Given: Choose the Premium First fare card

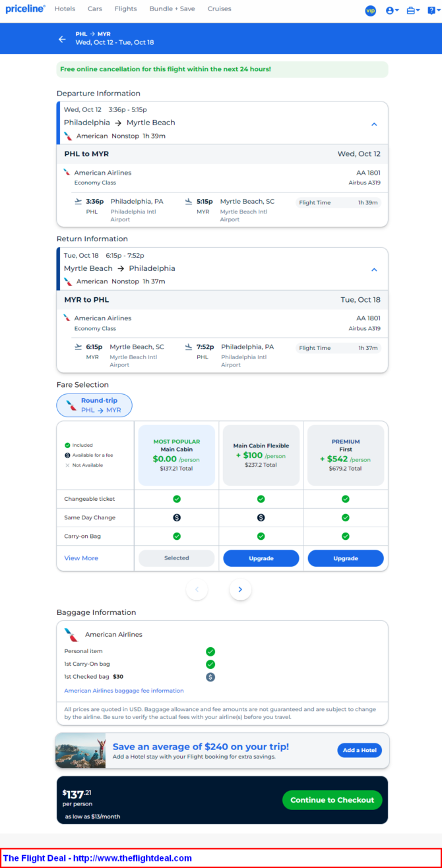Looking at the screenshot, I should [346, 455].
